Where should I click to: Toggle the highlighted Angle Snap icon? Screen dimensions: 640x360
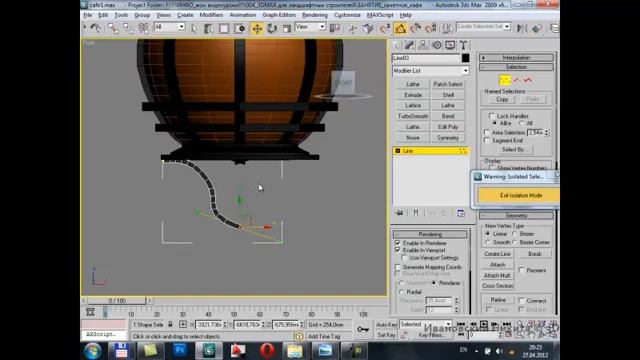click(400, 28)
